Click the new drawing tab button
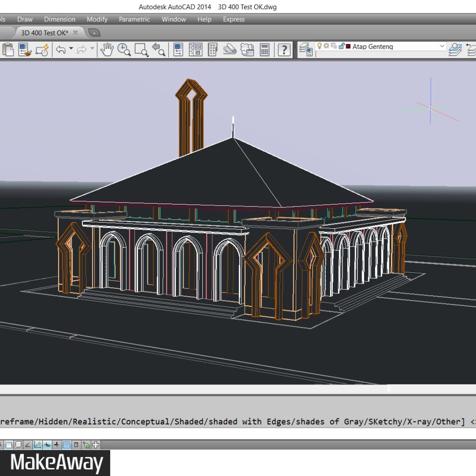This screenshot has height=476, width=476. [94, 33]
